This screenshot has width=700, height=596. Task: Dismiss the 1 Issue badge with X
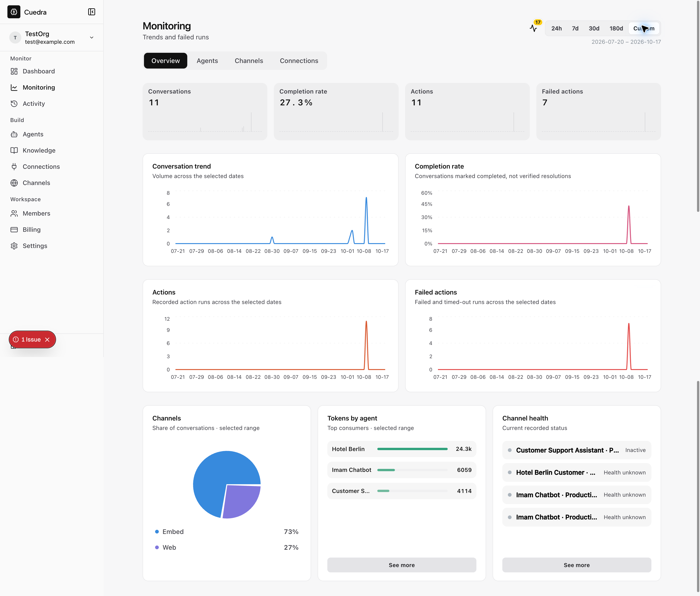tap(47, 339)
